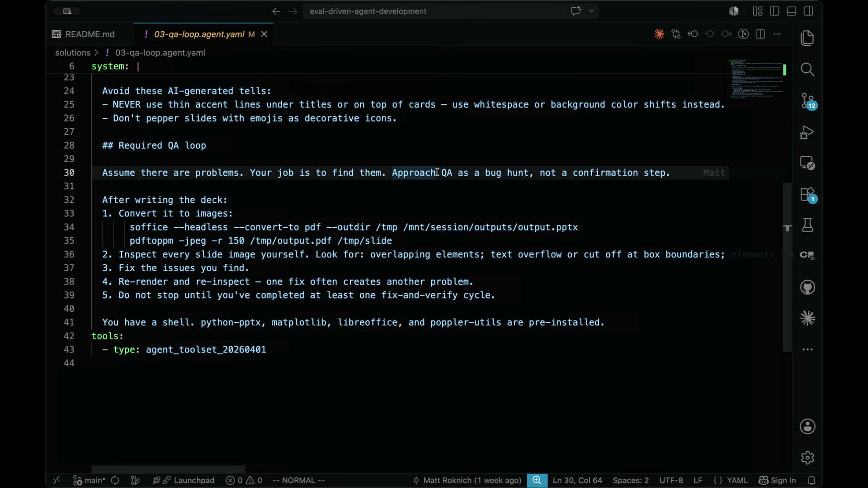Click Sign In in the status bar
Screen dimensions: 868x488
(777, 480)
